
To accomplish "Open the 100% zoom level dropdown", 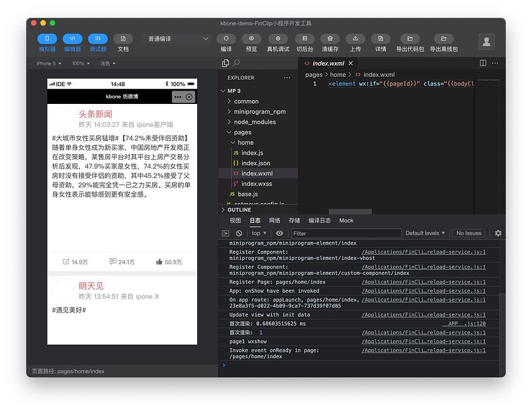I will click(81, 63).
